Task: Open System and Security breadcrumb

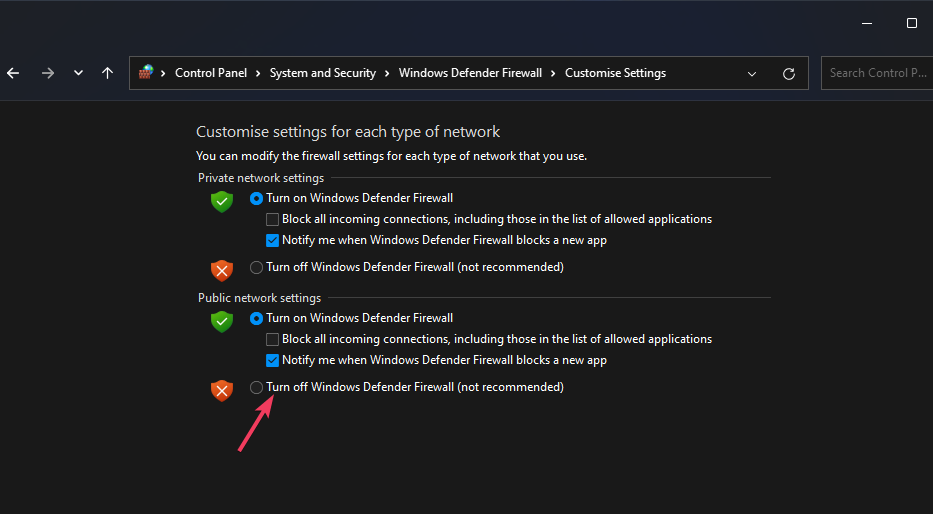Action: [x=323, y=73]
